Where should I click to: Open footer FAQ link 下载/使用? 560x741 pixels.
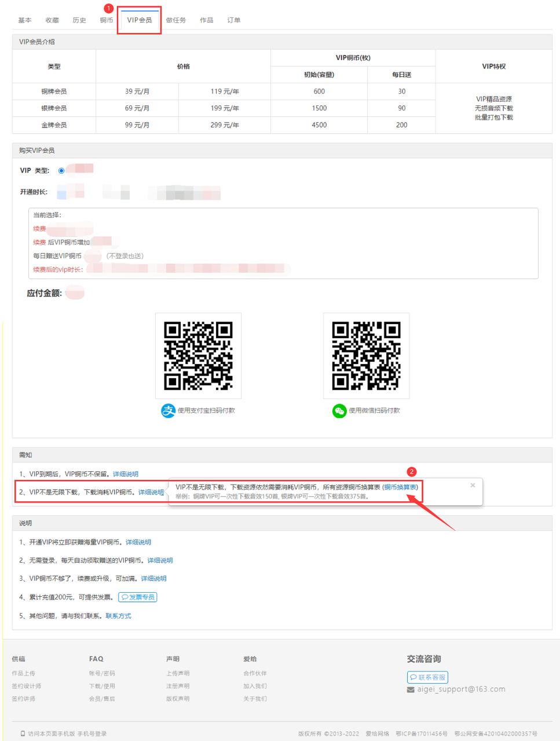(102, 686)
